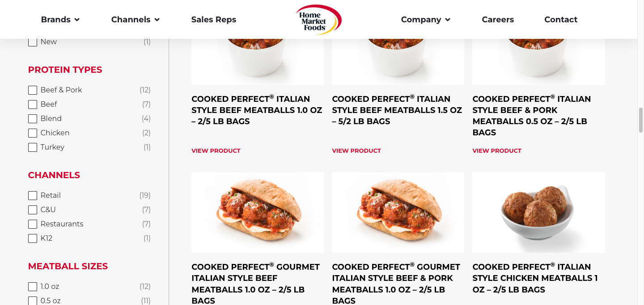Open the Gourmet Beef meatball sub image

258,213
